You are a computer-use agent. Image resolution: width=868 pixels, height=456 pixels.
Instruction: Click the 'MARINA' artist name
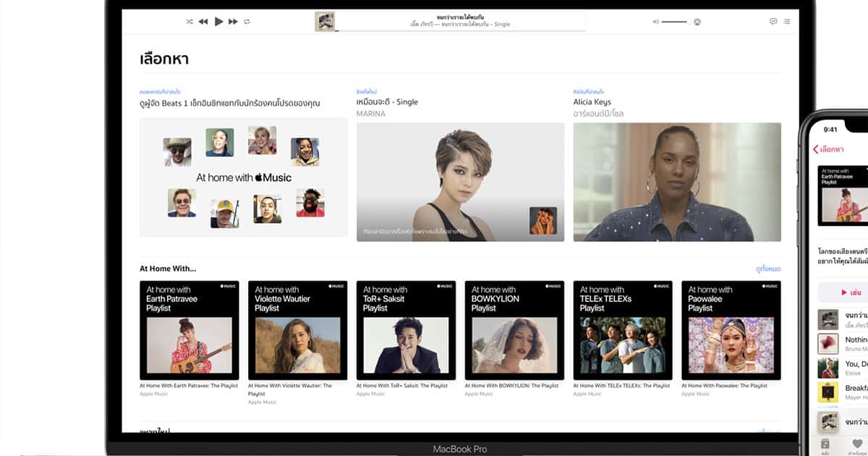click(371, 114)
